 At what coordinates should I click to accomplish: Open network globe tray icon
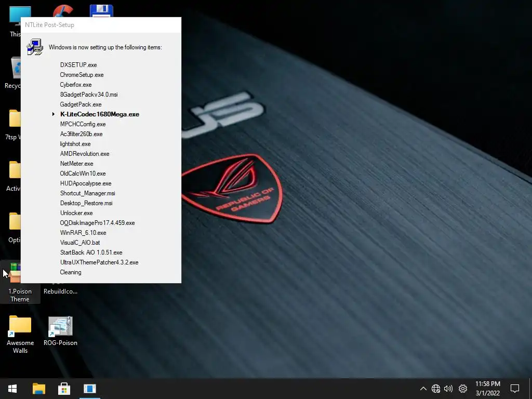click(436, 389)
